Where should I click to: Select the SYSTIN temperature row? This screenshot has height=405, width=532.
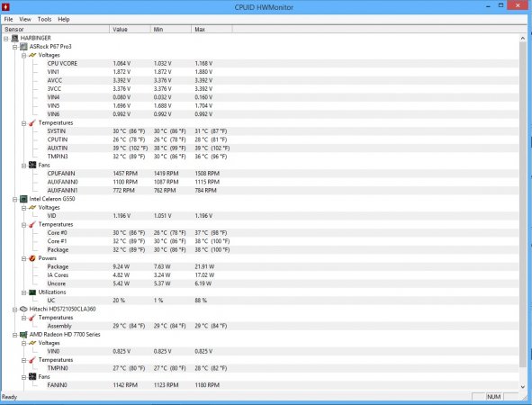260,130
